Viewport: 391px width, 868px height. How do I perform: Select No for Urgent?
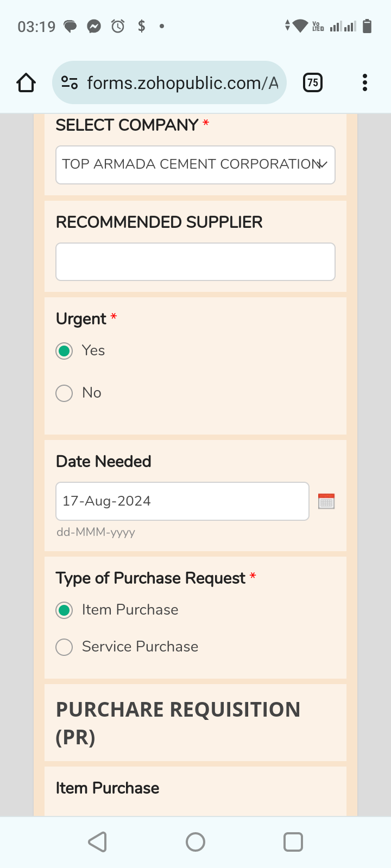click(64, 393)
